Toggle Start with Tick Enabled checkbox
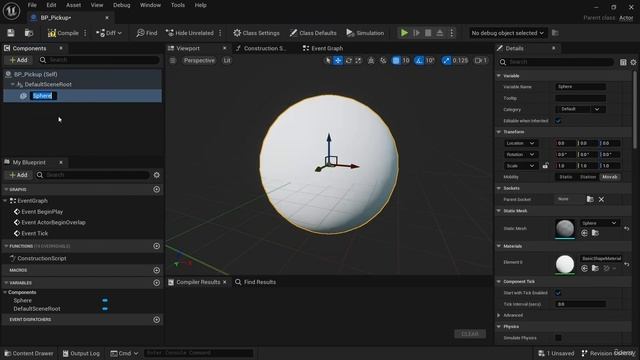 (558, 293)
